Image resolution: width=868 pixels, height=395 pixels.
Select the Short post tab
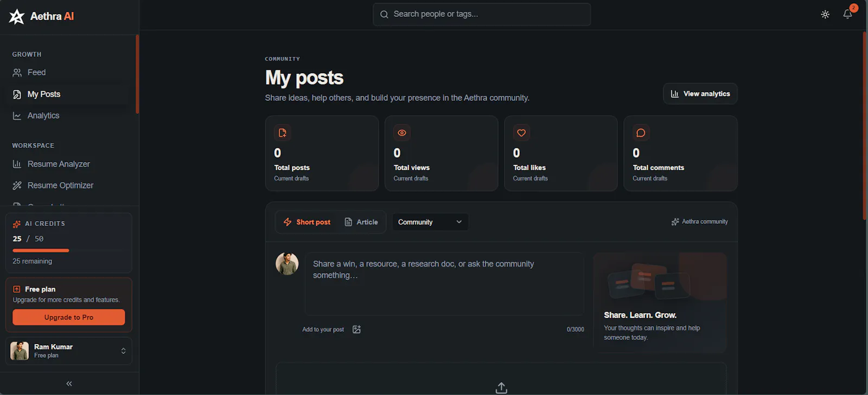(x=307, y=222)
